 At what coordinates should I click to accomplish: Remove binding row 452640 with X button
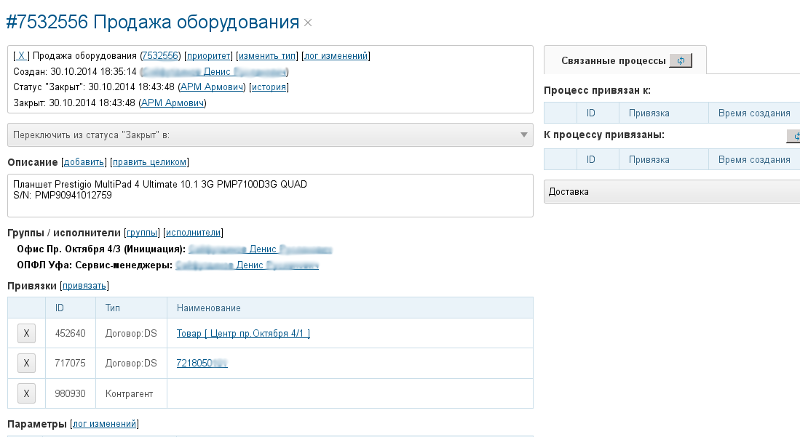pos(27,333)
